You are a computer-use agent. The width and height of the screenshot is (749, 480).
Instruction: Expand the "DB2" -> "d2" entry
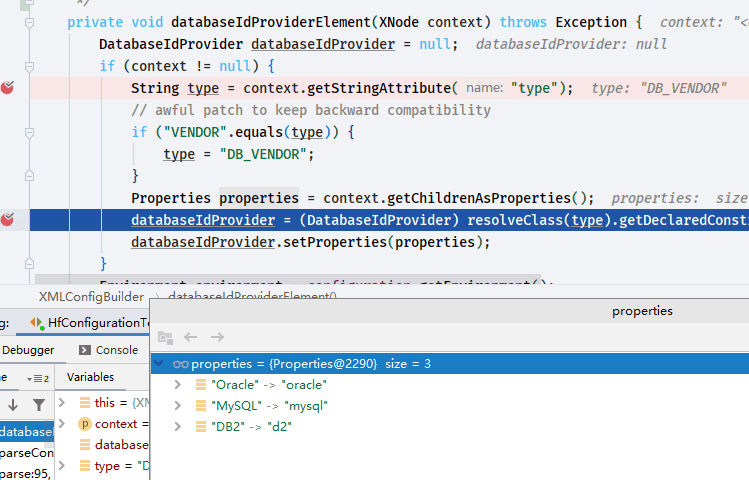(178, 426)
